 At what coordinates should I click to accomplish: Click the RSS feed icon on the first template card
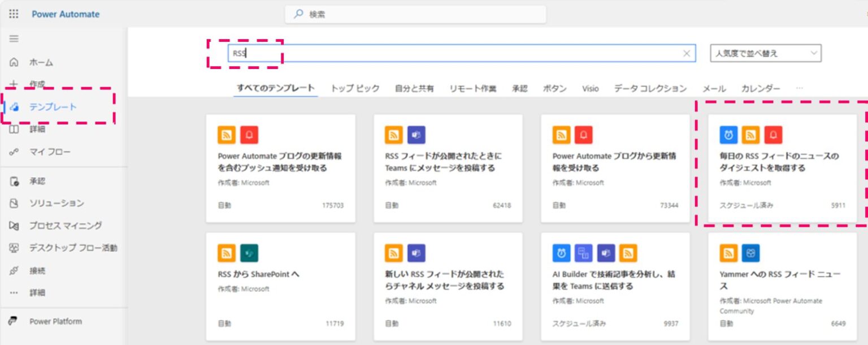[x=228, y=134]
